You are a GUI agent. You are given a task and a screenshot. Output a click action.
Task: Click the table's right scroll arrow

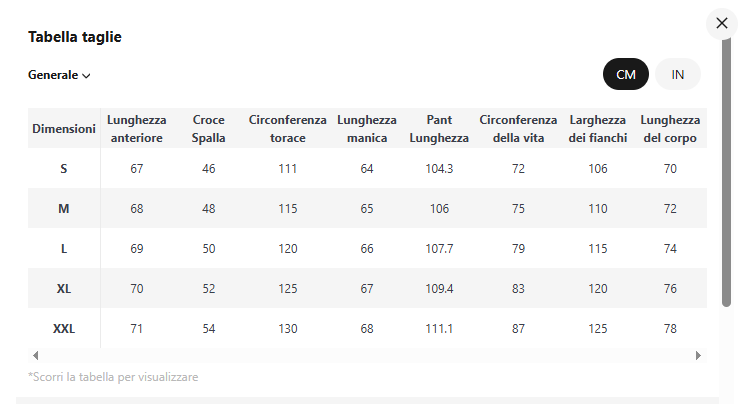click(x=698, y=355)
